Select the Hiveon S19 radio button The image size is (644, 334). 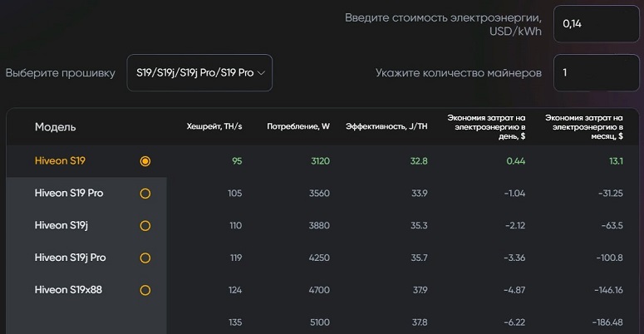click(x=145, y=161)
